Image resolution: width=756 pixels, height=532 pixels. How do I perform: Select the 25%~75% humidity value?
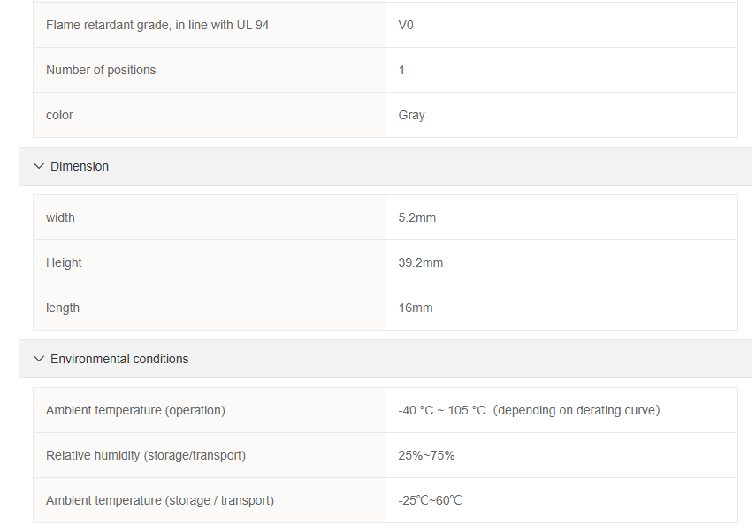click(426, 455)
